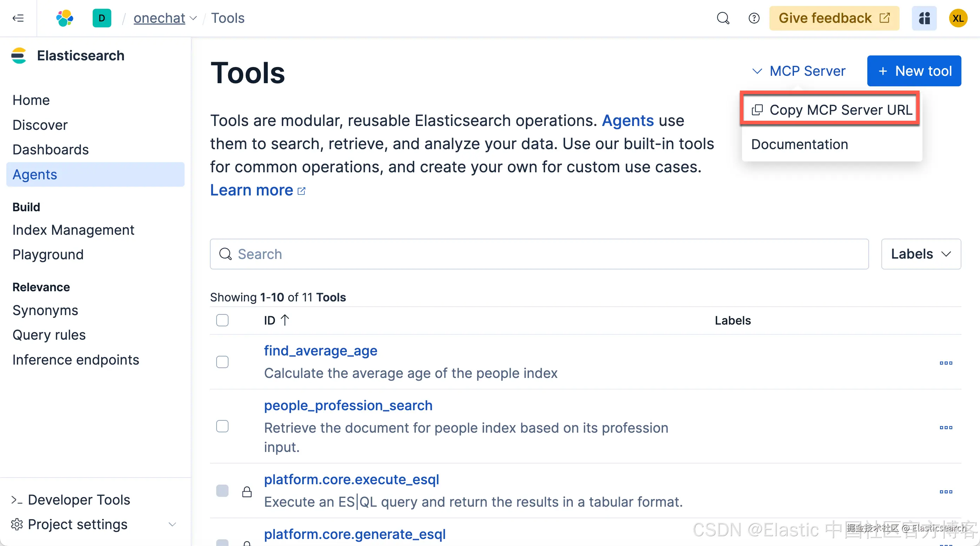Open the AI assistant icon in header
Screen dimensions: 980x546
(x=924, y=18)
